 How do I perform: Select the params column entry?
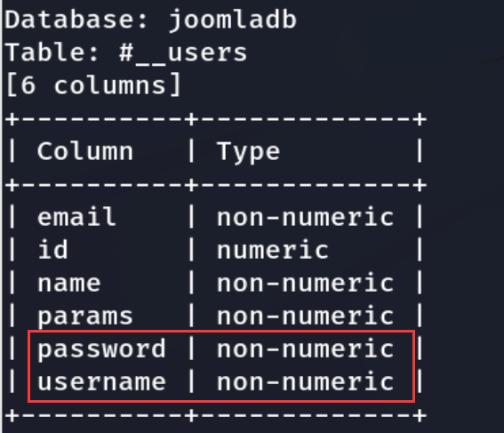[85, 317]
